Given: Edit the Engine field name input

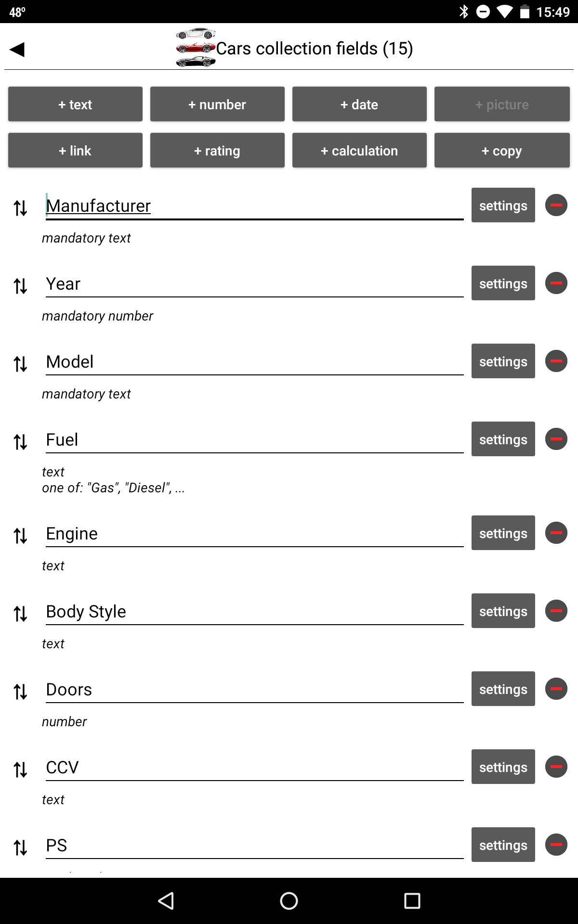Looking at the screenshot, I should tap(254, 534).
